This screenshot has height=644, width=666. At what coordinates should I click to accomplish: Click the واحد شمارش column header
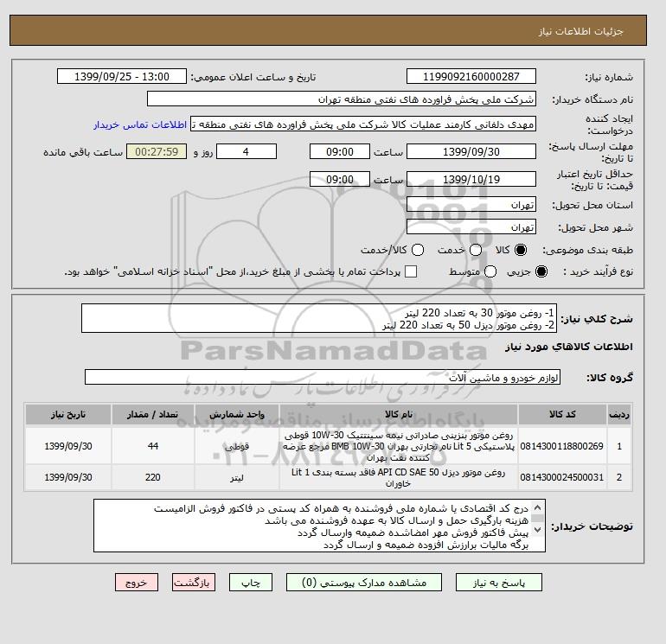(x=237, y=414)
